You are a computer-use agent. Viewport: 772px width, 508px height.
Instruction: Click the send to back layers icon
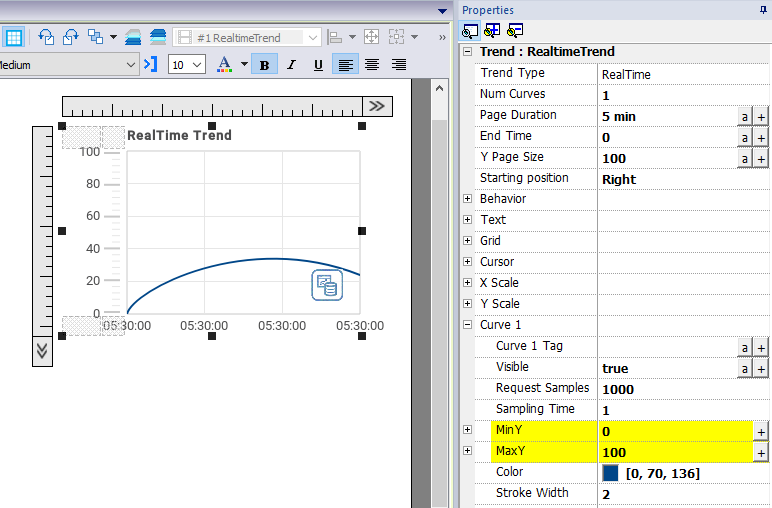tap(158, 38)
